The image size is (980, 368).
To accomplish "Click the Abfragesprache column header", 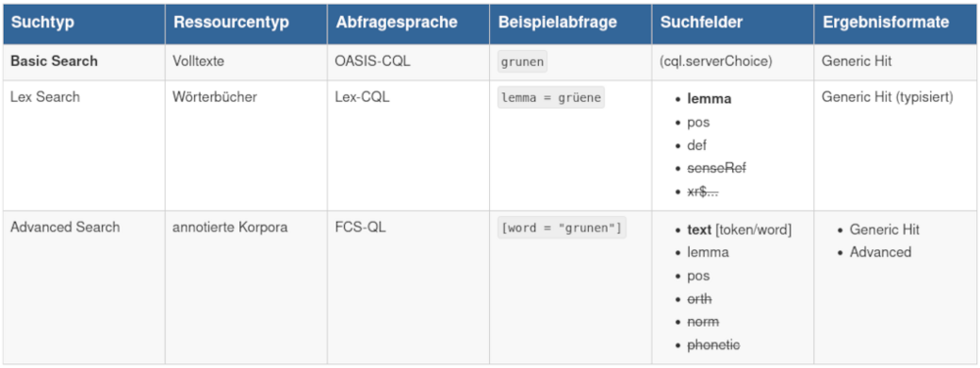I will [396, 23].
